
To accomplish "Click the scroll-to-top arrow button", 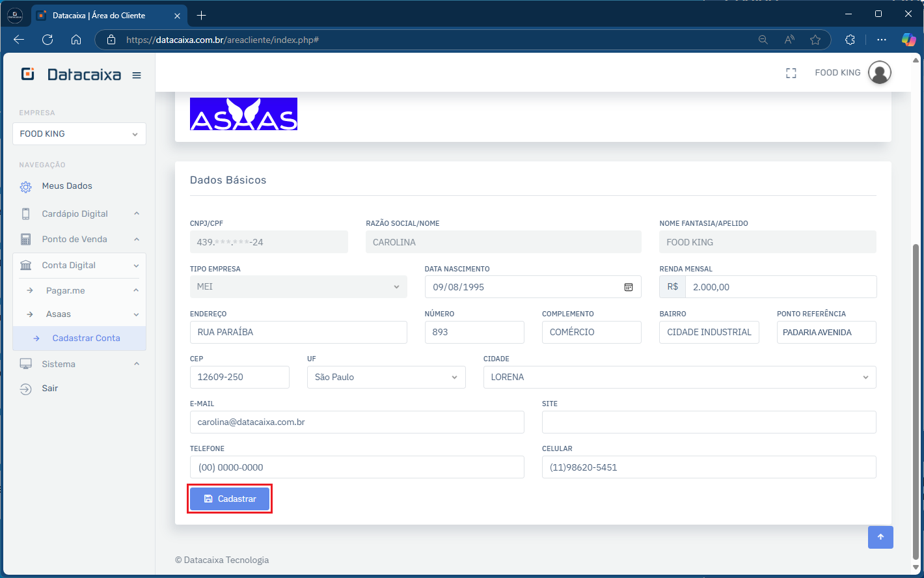I will pyautogui.click(x=880, y=537).
